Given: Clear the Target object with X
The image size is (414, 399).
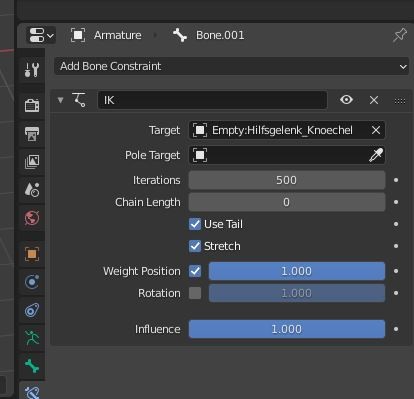Looking at the screenshot, I should (x=376, y=130).
